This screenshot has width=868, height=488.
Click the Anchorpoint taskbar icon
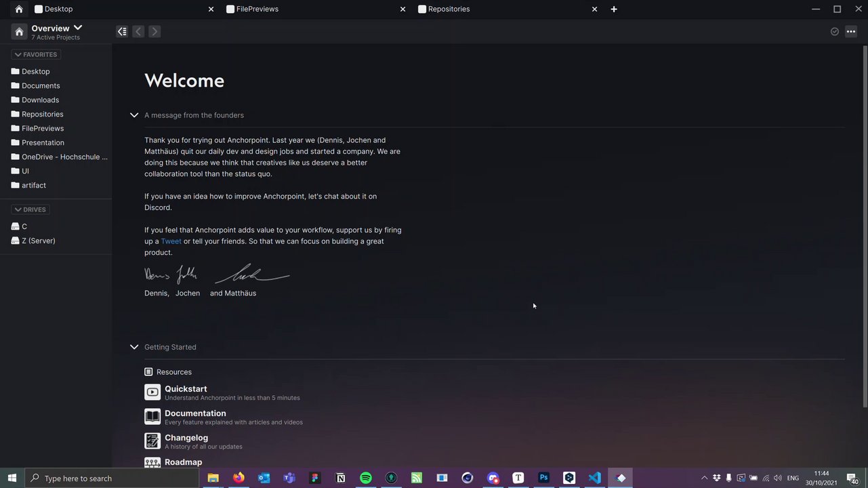[x=621, y=478]
